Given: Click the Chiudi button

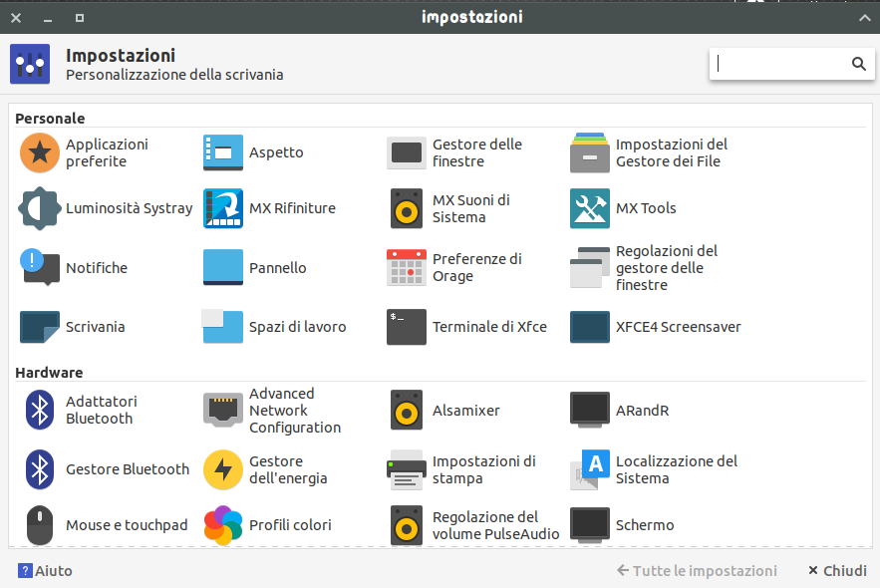Looking at the screenshot, I should point(838,571).
